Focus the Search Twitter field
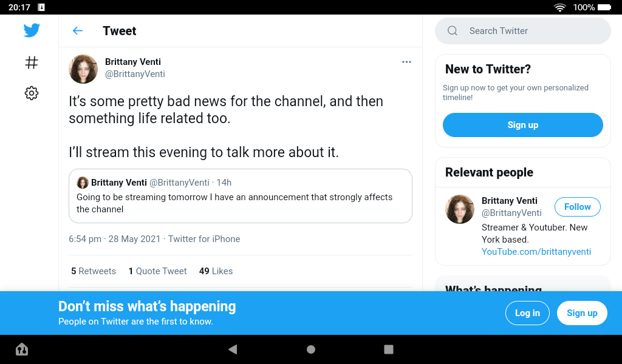Screen dimensions: 622x364 523,30
